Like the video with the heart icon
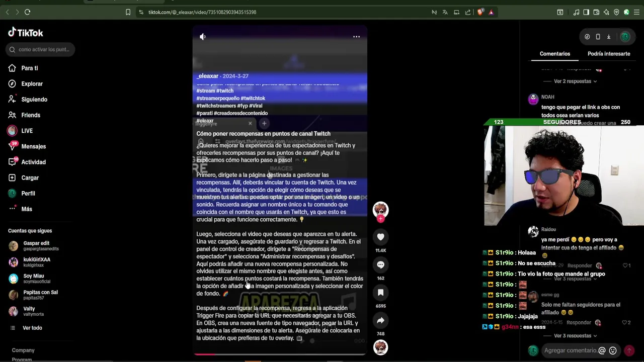 click(x=380, y=237)
